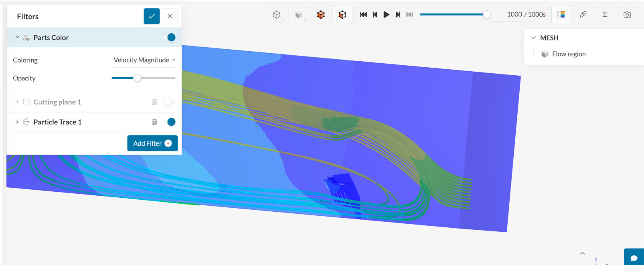Click the upward chevron near orientation axes
Screen dimensions: 644x265
[x=582, y=253]
